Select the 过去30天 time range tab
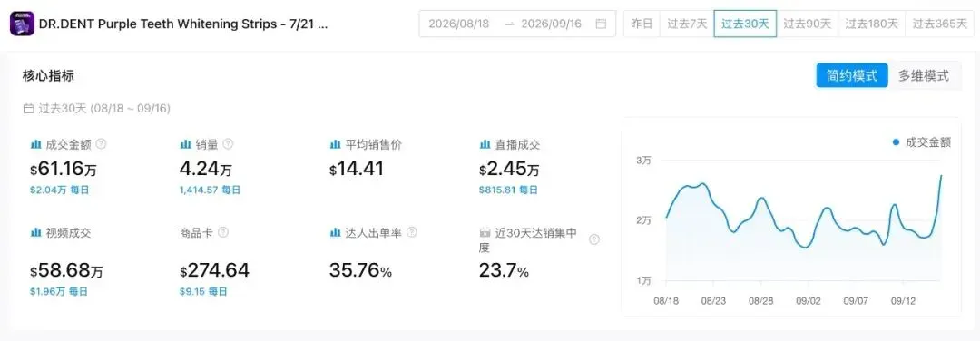The image size is (980, 341). [x=745, y=24]
